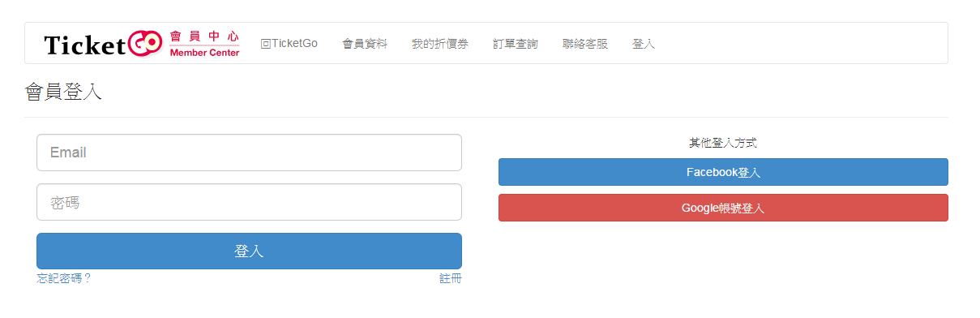
Task: Focus the Email input field
Action: [x=249, y=153]
